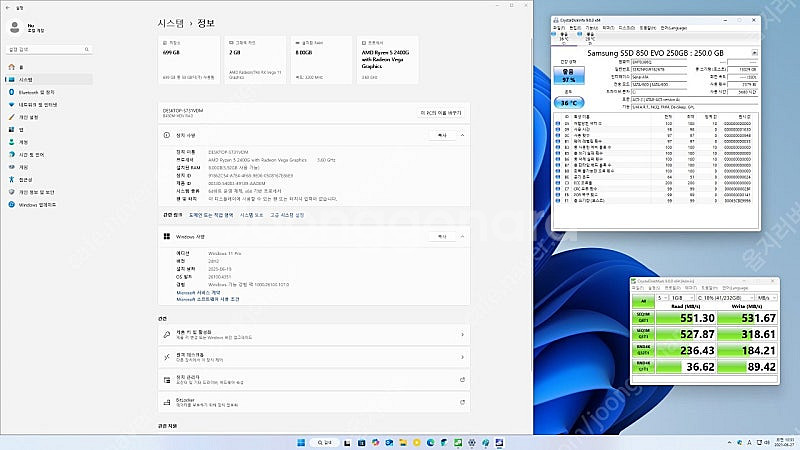Viewport: 800px width, 450px height.
Task: Open Network & Internet (네트워크 및 인터넷) settings
Action: click(x=48, y=105)
